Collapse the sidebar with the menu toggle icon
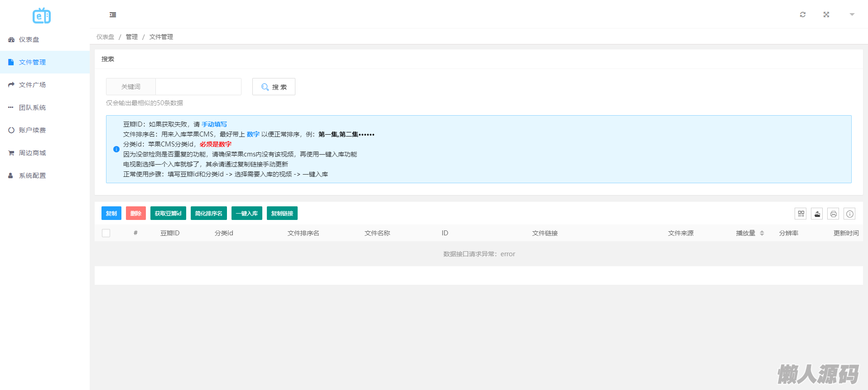The height and width of the screenshot is (390, 868). point(113,15)
